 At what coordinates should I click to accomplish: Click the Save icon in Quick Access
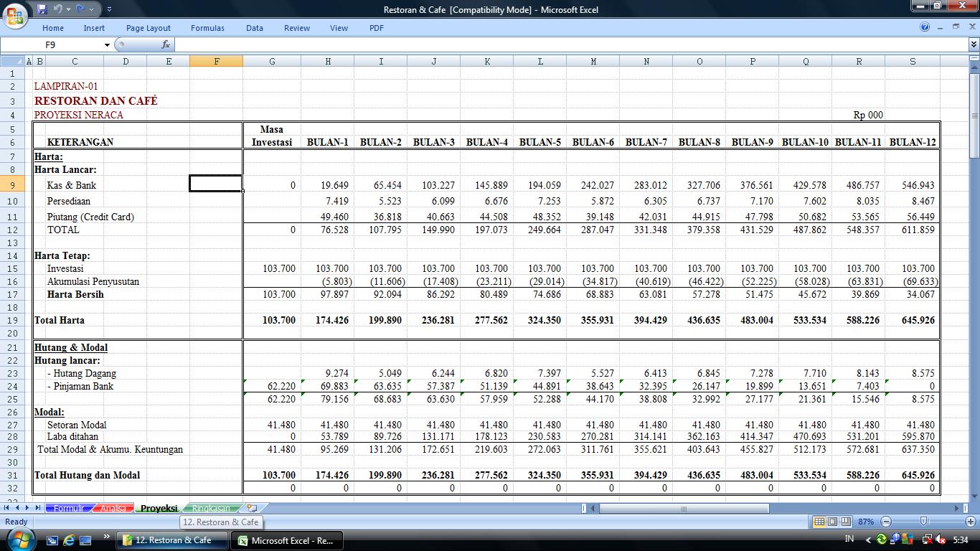point(42,9)
